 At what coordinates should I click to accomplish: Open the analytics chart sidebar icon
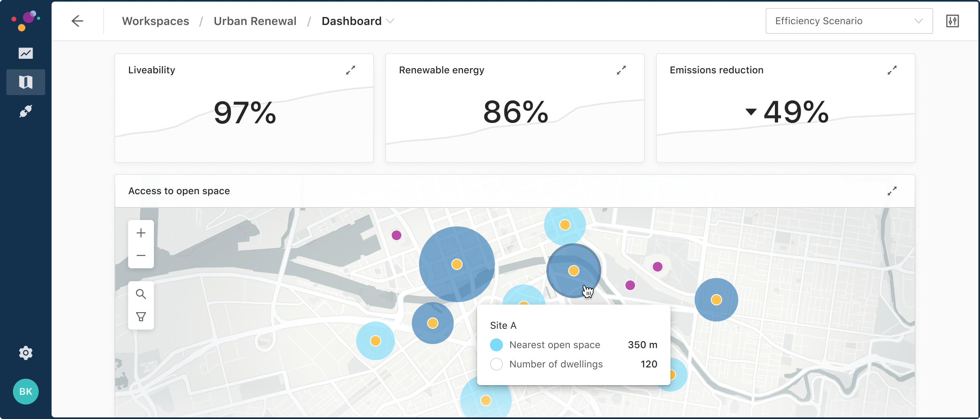[x=26, y=53]
